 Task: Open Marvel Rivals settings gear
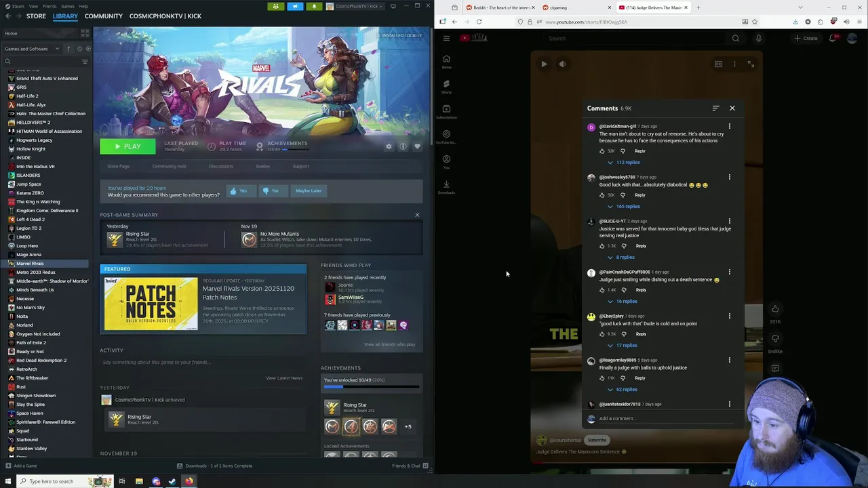pyautogui.click(x=389, y=146)
